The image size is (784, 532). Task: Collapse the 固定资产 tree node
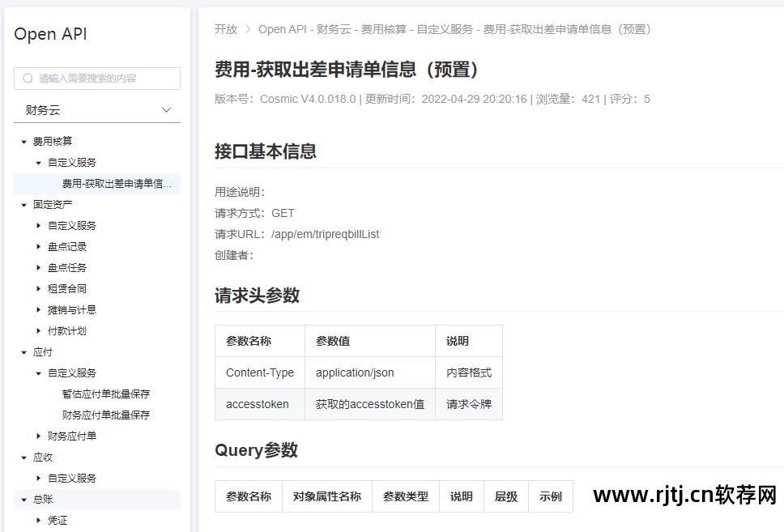coord(23,204)
